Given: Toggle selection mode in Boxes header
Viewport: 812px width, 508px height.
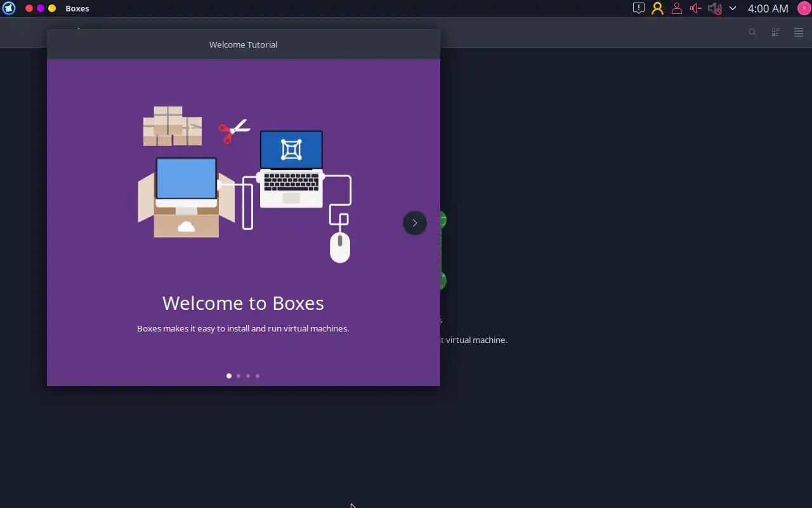Looking at the screenshot, I should click(x=775, y=32).
